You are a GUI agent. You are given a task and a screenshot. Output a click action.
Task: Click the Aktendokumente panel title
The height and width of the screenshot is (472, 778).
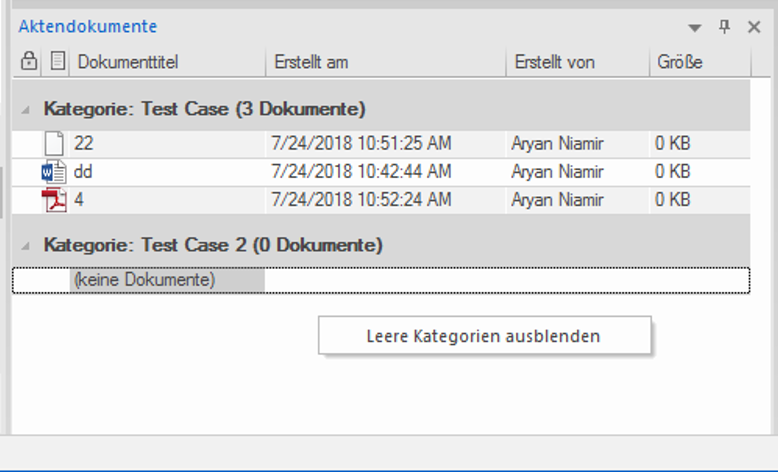(x=88, y=27)
